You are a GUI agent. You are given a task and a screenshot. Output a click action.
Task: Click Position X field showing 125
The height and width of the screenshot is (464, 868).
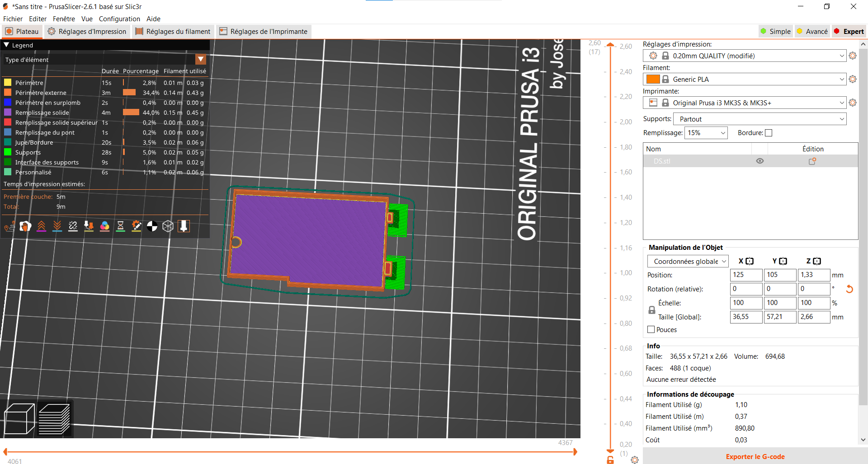coord(746,275)
